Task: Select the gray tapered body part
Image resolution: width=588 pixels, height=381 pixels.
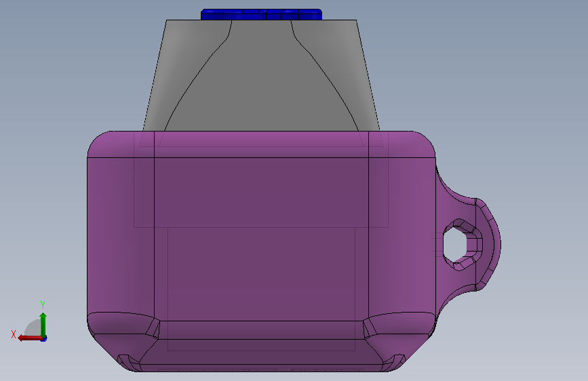Action: point(261,76)
